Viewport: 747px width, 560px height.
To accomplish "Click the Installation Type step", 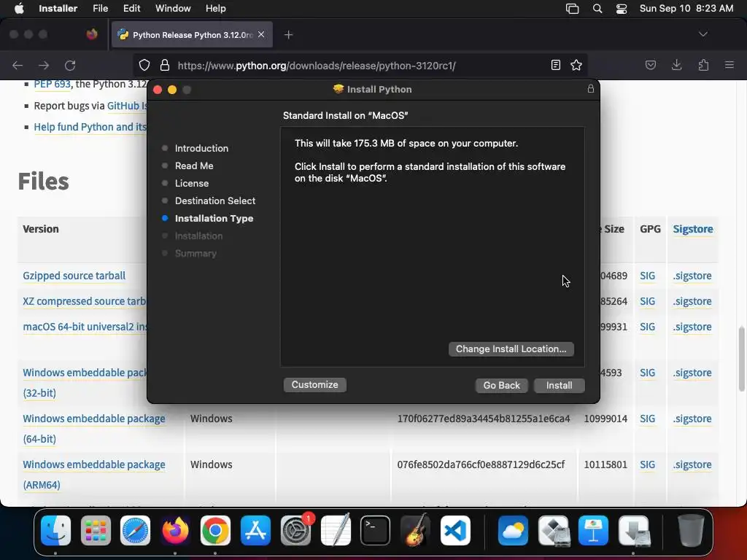I will pyautogui.click(x=214, y=218).
